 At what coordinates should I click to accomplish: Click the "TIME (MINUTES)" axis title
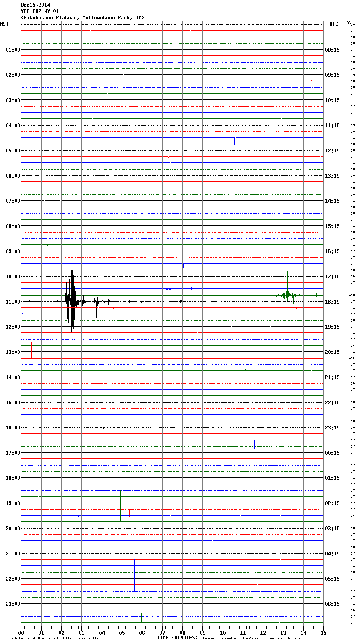point(177,638)
